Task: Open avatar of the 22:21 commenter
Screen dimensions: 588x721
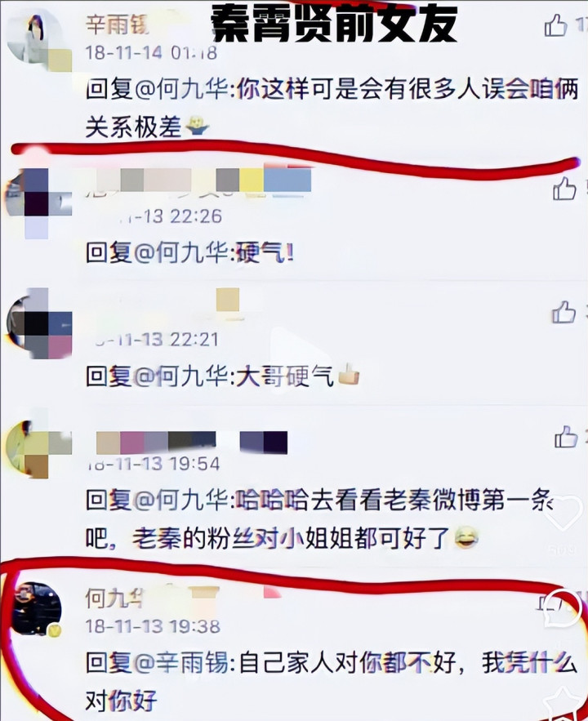Action: 39,323
